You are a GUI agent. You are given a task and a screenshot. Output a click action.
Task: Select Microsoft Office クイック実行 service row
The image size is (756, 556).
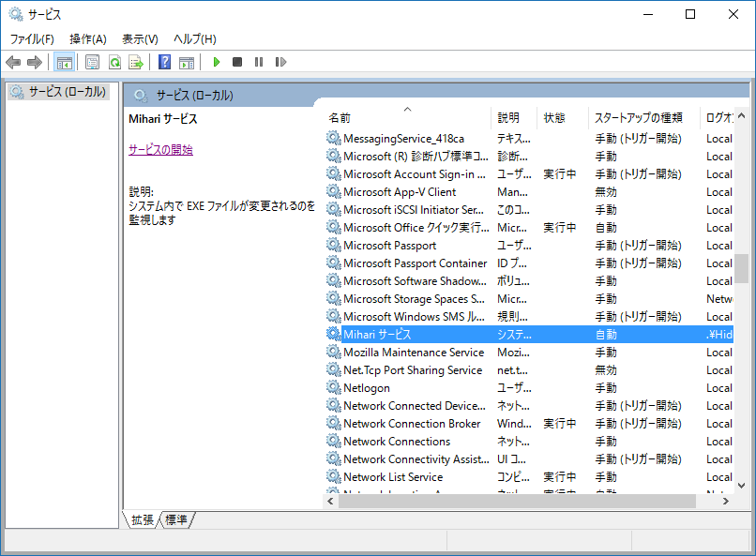(529, 228)
